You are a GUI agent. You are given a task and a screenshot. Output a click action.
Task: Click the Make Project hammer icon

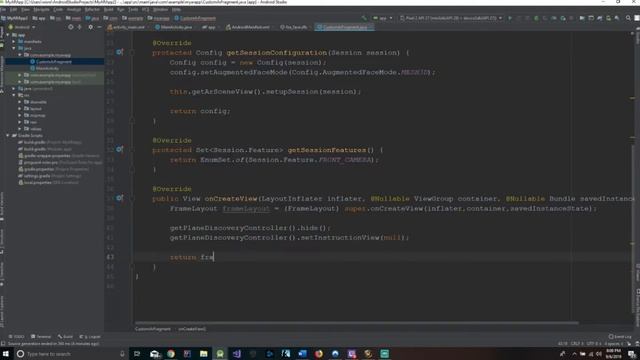tap(364, 18)
